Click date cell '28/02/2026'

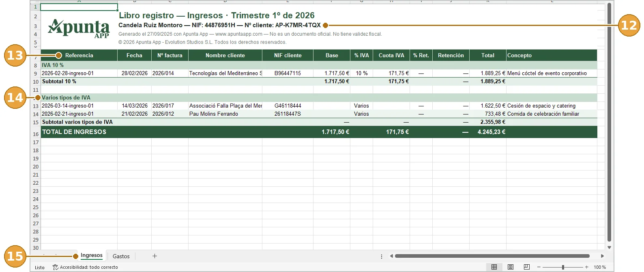[x=134, y=73]
